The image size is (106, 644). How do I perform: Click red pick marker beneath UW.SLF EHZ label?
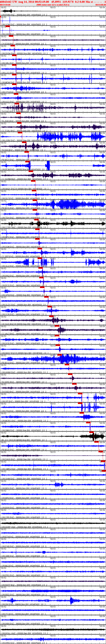pos(35,200)
